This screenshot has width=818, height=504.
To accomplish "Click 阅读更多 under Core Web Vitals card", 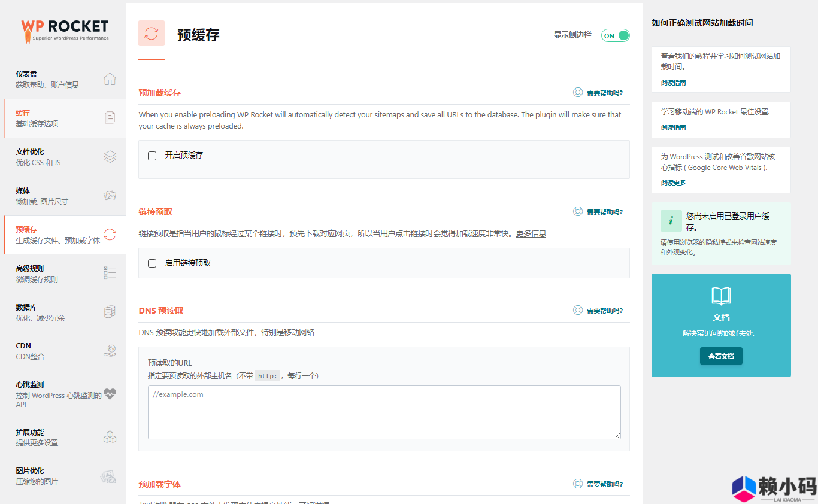I will (x=674, y=183).
